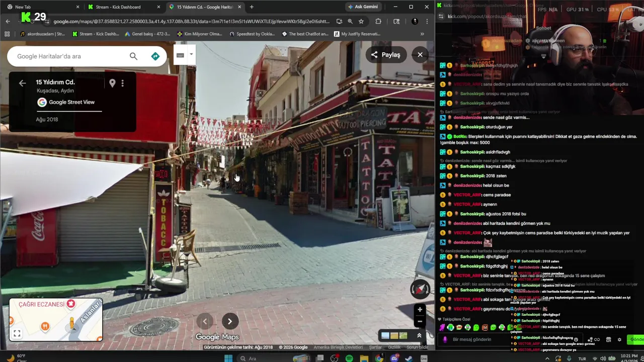Viewport: 644px width, 362px height.
Task: Click the Amerika Birleşik Devletleri footer link
Action: (x=338, y=347)
